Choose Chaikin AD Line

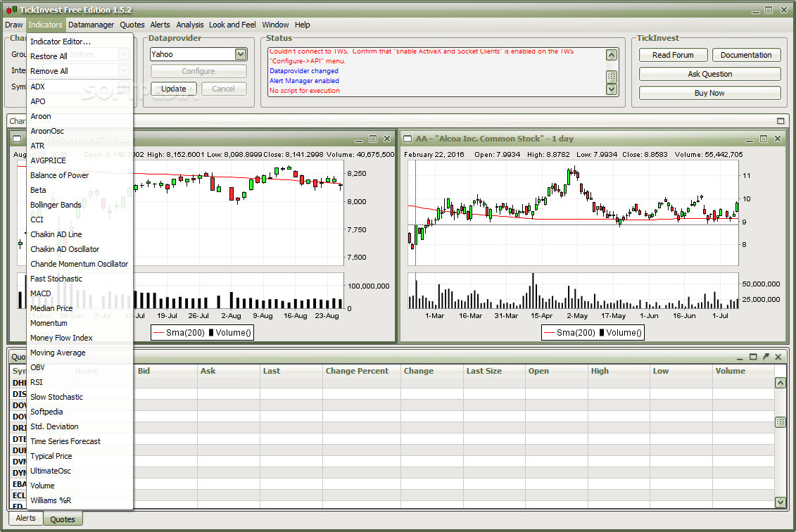(x=80, y=234)
